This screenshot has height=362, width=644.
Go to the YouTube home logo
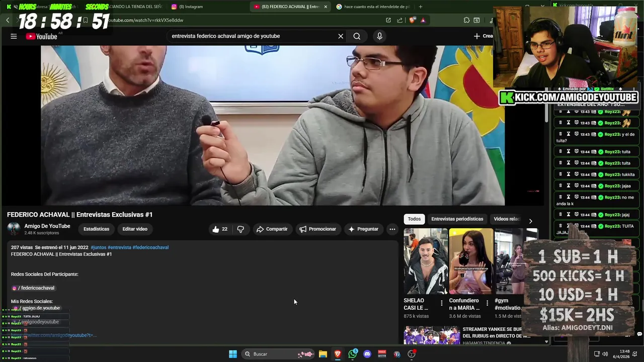pyautogui.click(x=42, y=36)
